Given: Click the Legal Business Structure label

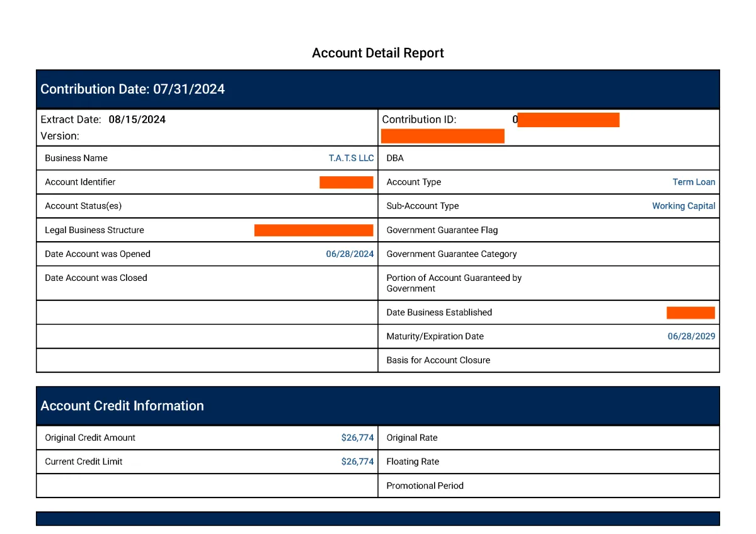Looking at the screenshot, I should pyautogui.click(x=94, y=230).
